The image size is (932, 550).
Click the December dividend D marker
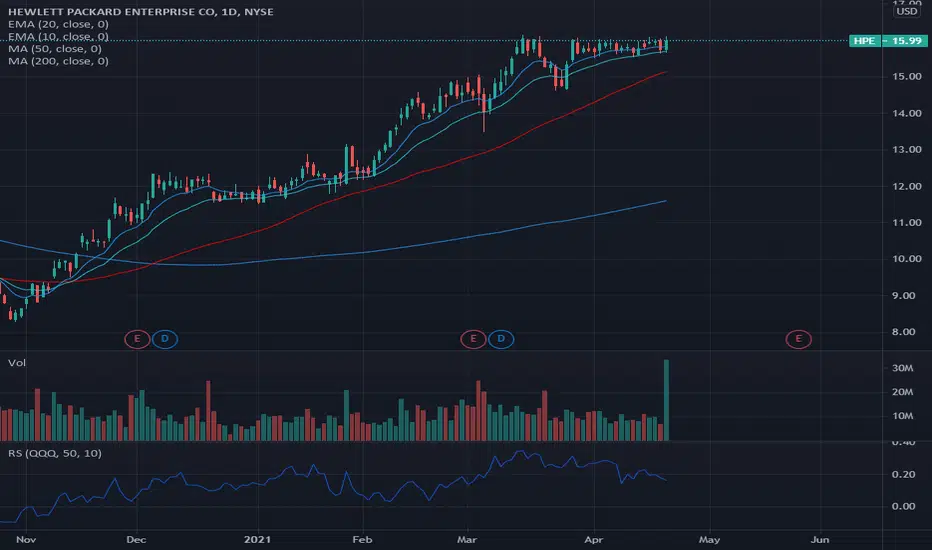[x=165, y=339]
